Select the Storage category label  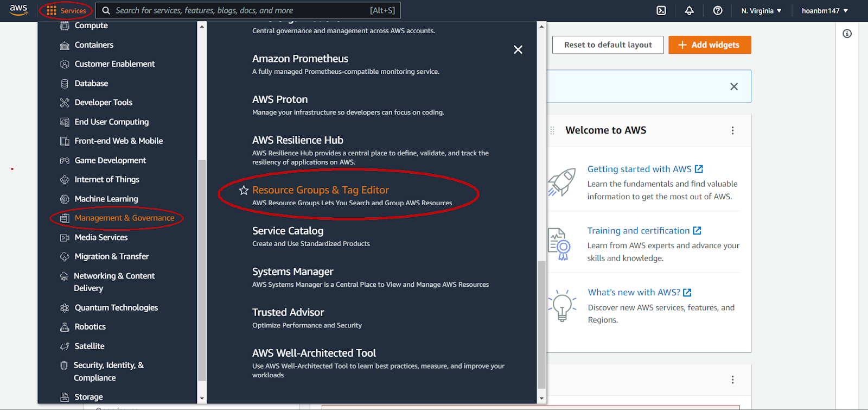(88, 397)
